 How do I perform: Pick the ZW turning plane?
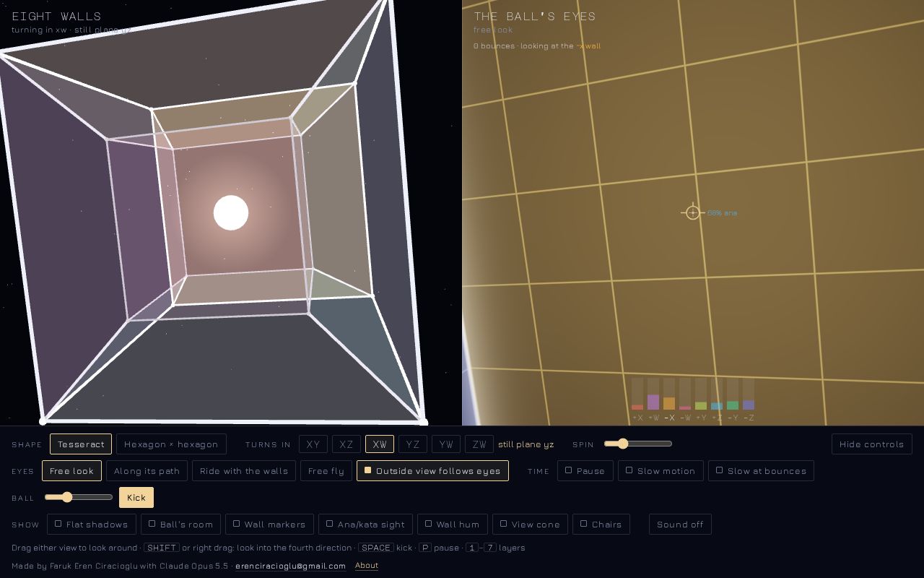(479, 444)
